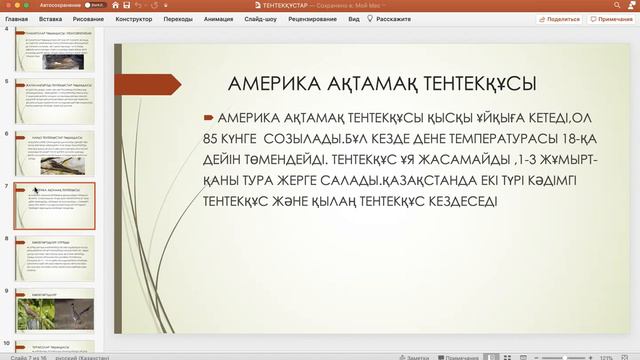Select slide 8 thumbnail

pyautogui.click(x=55, y=258)
